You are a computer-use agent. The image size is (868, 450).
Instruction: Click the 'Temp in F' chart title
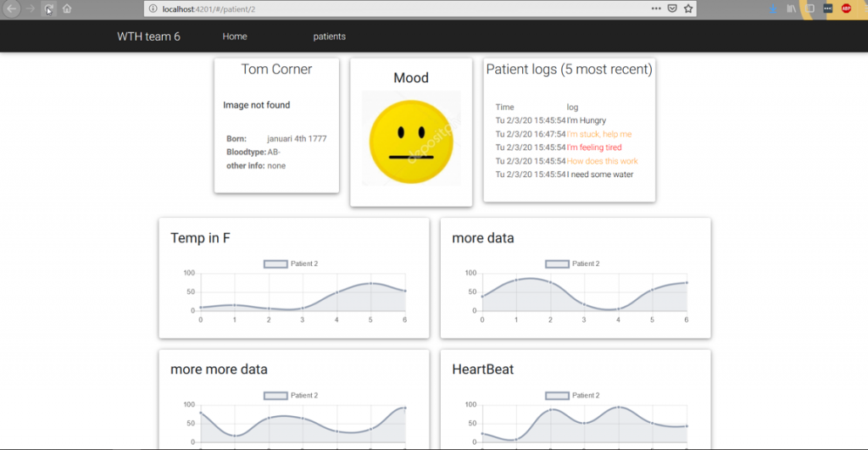pos(200,238)
